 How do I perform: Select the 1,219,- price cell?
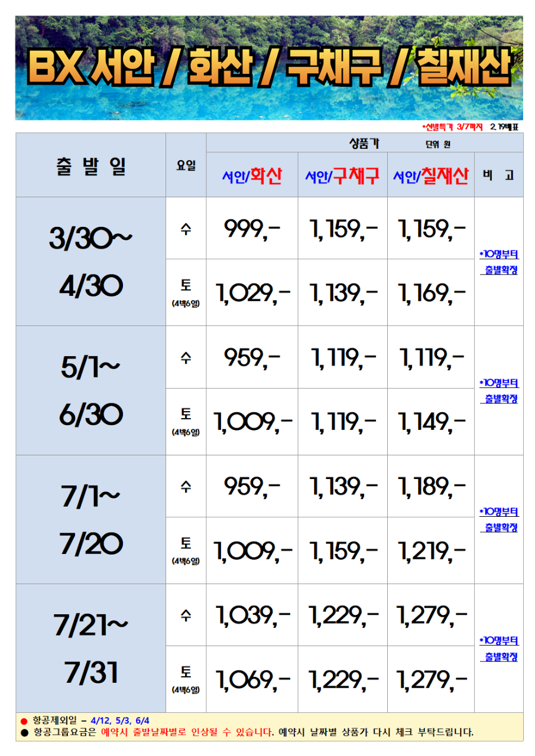(431, 550)
